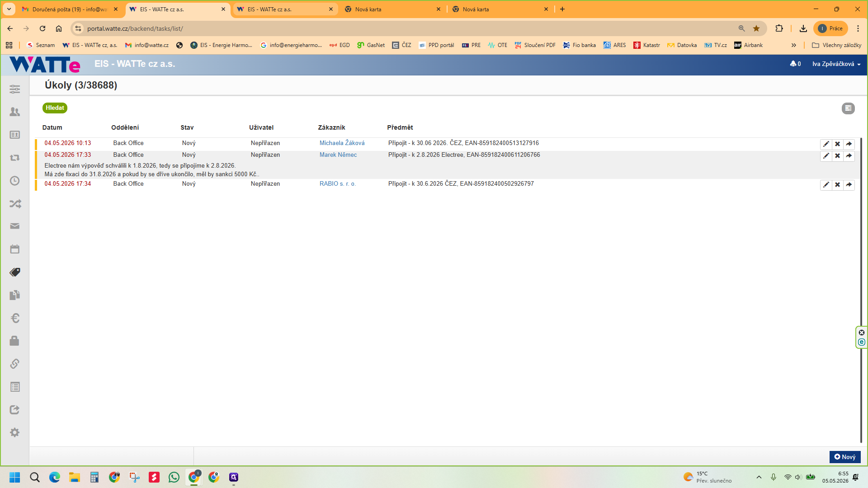This screenshot has width=868, height=488.
Task: Toggle the list view options button
Action: click(x=848, y=108)
